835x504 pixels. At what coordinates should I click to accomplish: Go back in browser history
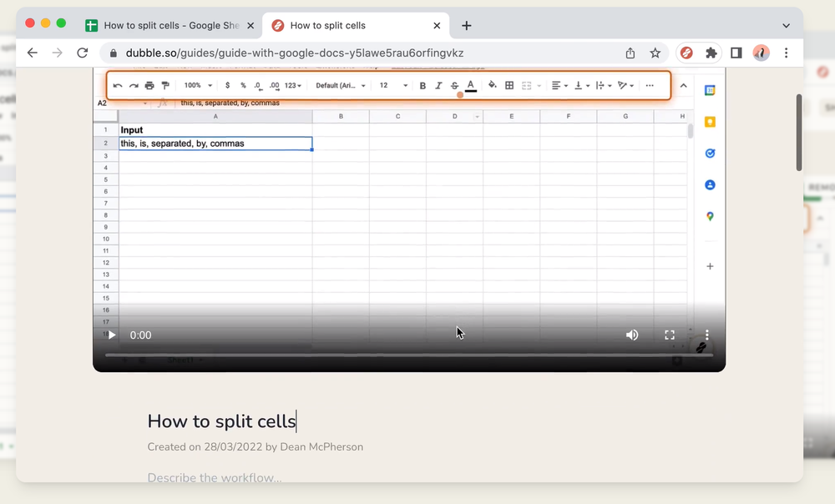click(33, 53)
